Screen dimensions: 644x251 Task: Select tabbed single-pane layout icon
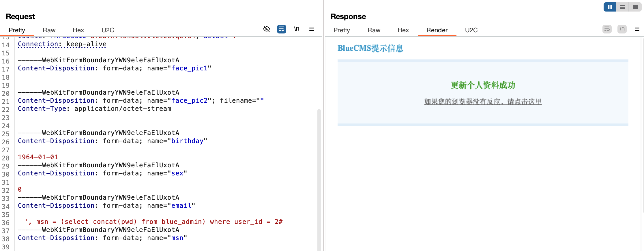(635, 7)
